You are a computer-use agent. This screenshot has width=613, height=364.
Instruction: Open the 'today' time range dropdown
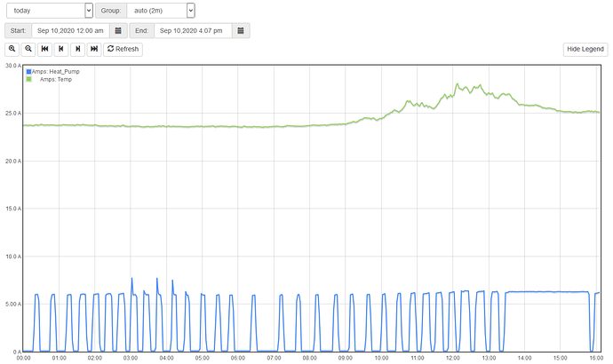(x=50, y=11)
